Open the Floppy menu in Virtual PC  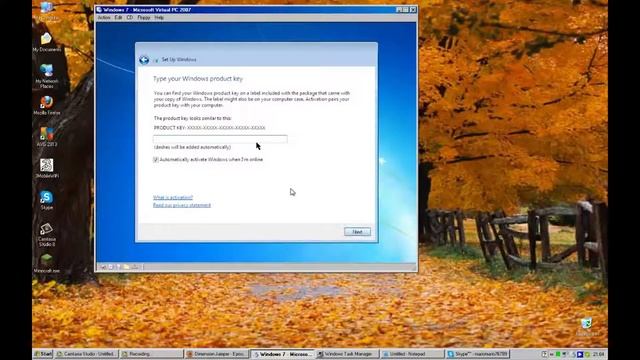(x=144, y=18)
